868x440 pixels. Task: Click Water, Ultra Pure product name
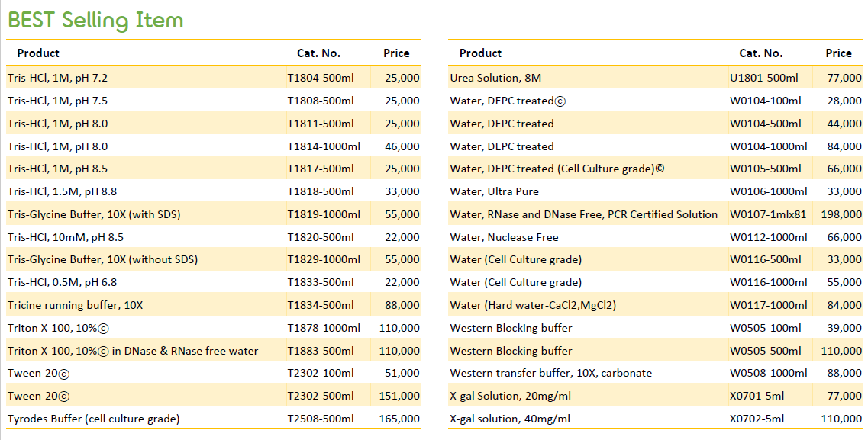pyautogui.click(x=495, y=192)
